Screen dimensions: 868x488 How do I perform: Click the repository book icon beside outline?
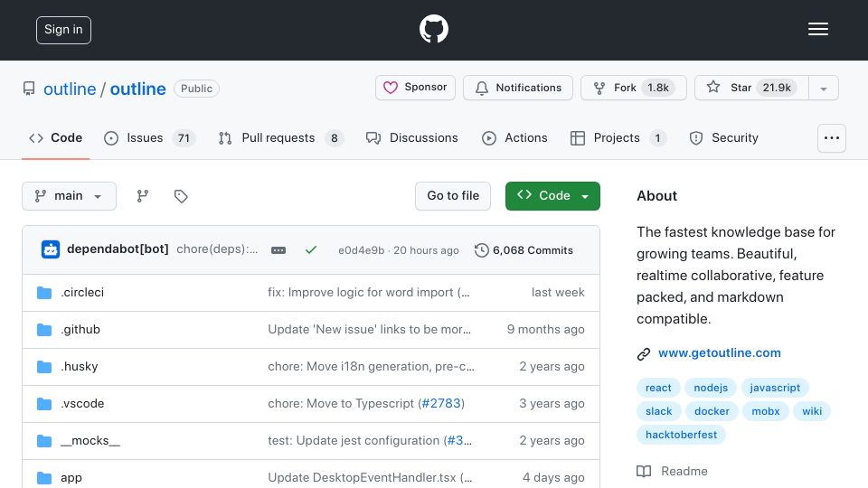[x=29, y=89]
